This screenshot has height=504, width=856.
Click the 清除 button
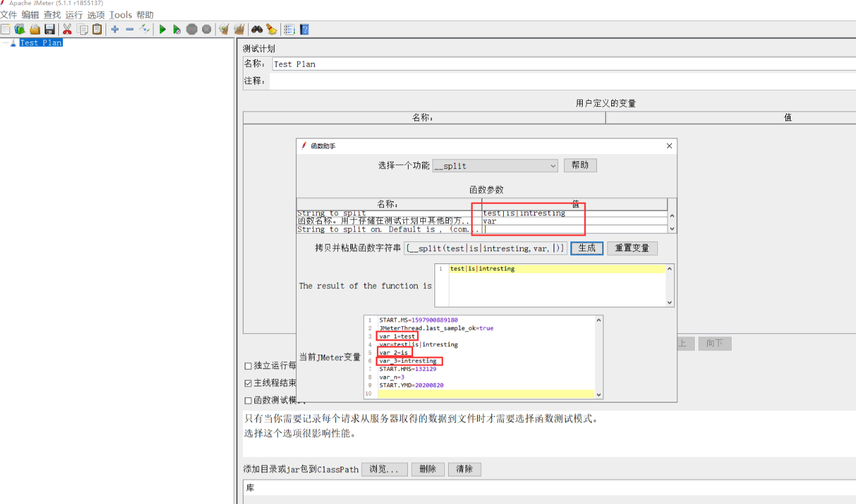[x=464, y=469]
